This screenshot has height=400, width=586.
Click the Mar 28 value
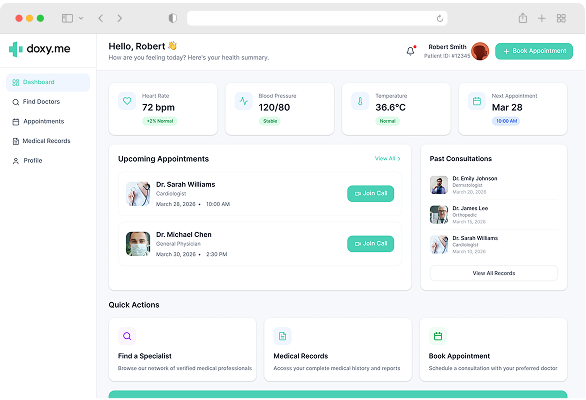(507, 108)
